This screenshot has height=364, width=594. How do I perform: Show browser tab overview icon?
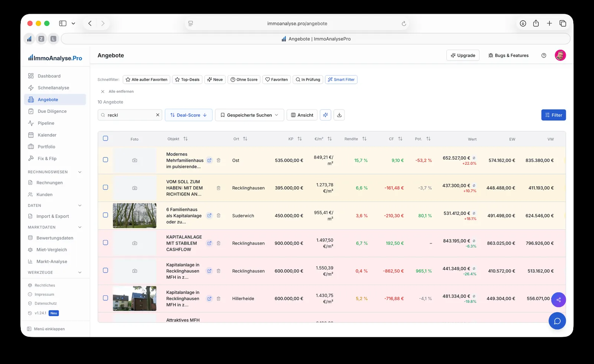pyautogui.click(x=563, y=23)
